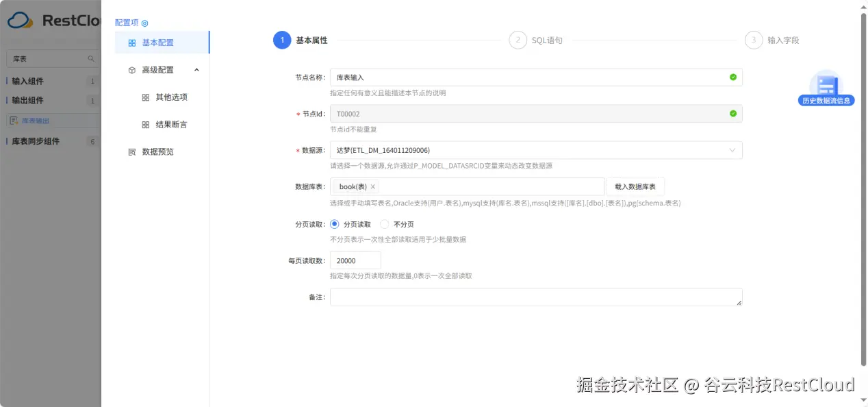The height and width of the screenshot is (407, 868).
Task: Select 数据预览 in the config sidebar
Action: (x=159, y=151)
